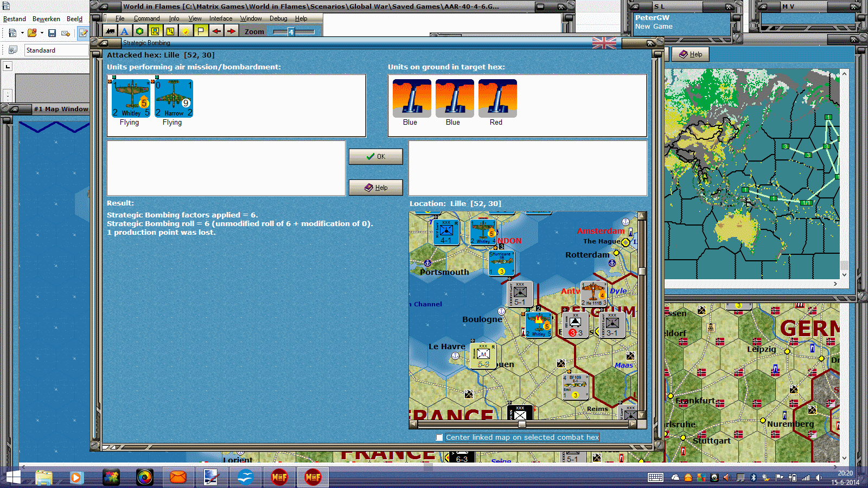Select the Whitley bomber unit counter
The width and height of the screenshot is (868, 488).
[131, 98]
